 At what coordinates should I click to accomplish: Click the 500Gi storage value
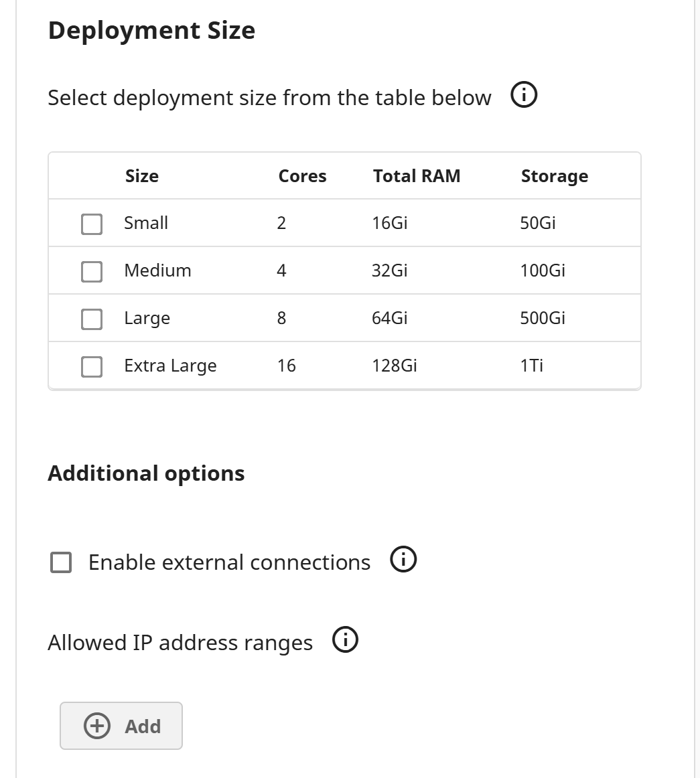pyautogui.click(x=542, y=318)
